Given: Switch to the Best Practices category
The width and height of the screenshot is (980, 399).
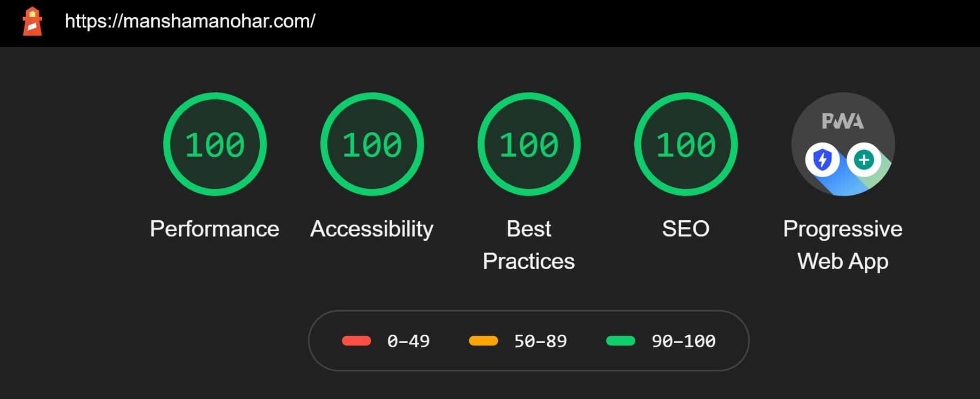Looking at the screenshot, I should click(528, 245).
